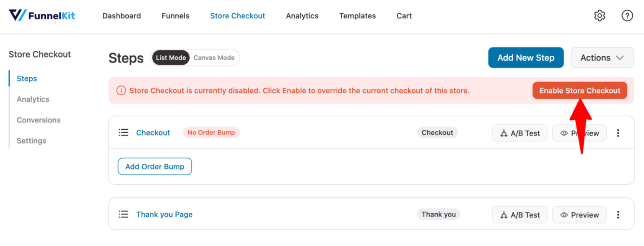Click the info icon in the warning banner
644x246 pixels.
click(x=121, y=90)
